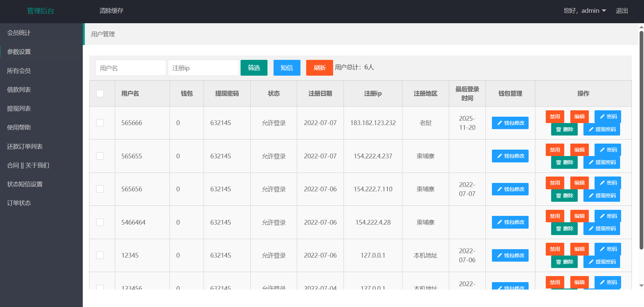The width and height of the screenshot is (644, 307).
Task: Click pencil 提现密码 button for user 5466464
Action: tap(602, 229)
